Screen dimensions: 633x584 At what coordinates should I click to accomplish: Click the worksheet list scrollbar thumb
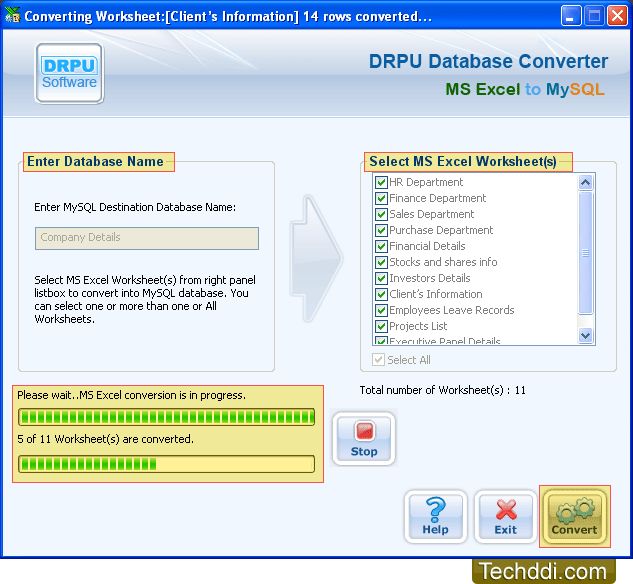585,253
